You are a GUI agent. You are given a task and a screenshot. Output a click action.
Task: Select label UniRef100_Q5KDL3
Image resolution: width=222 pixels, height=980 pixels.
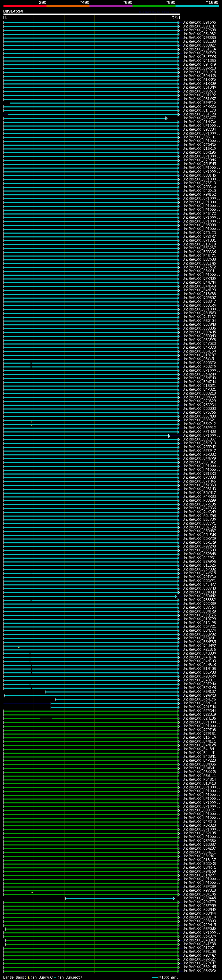click(x=199, y=443)
